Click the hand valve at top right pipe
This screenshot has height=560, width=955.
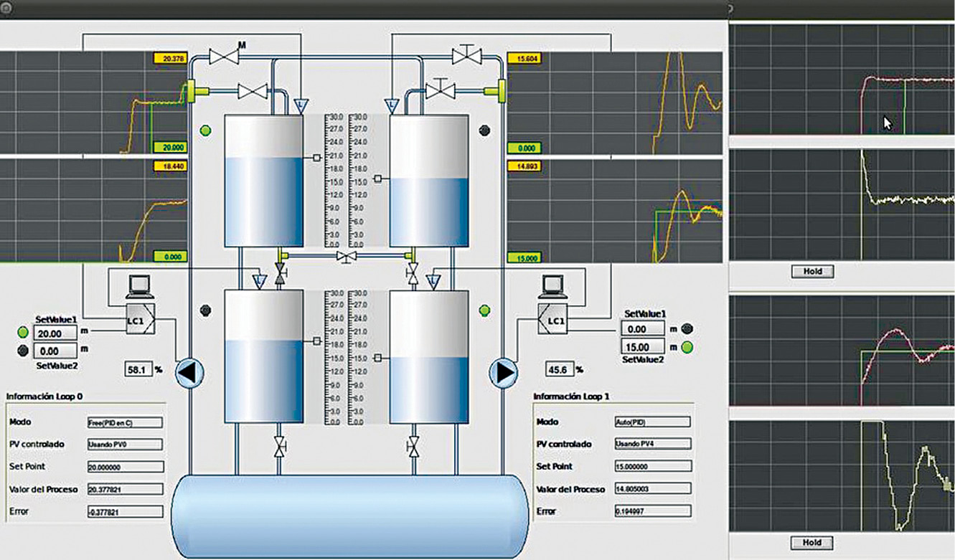tap(466, 54)
